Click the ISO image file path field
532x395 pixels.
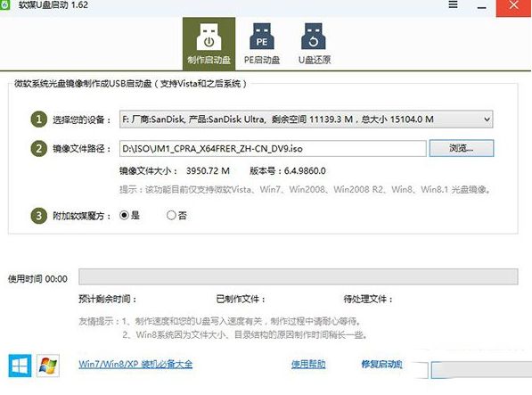coord(273,149)
